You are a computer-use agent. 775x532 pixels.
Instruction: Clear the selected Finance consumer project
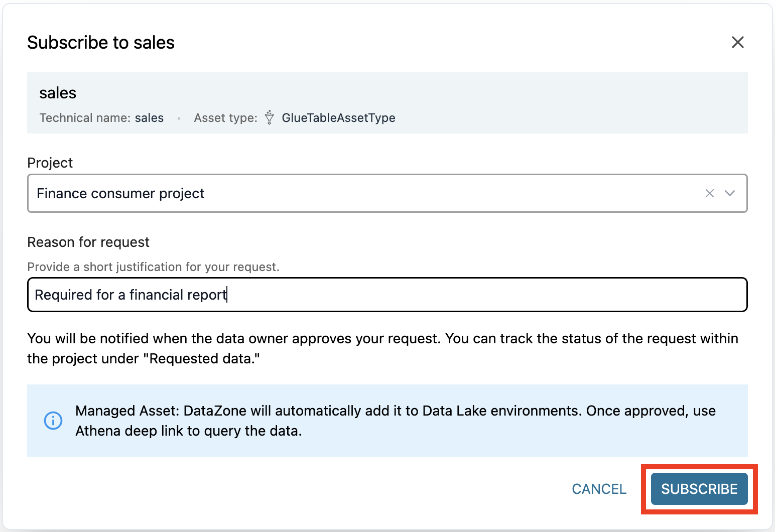[709, 193]
